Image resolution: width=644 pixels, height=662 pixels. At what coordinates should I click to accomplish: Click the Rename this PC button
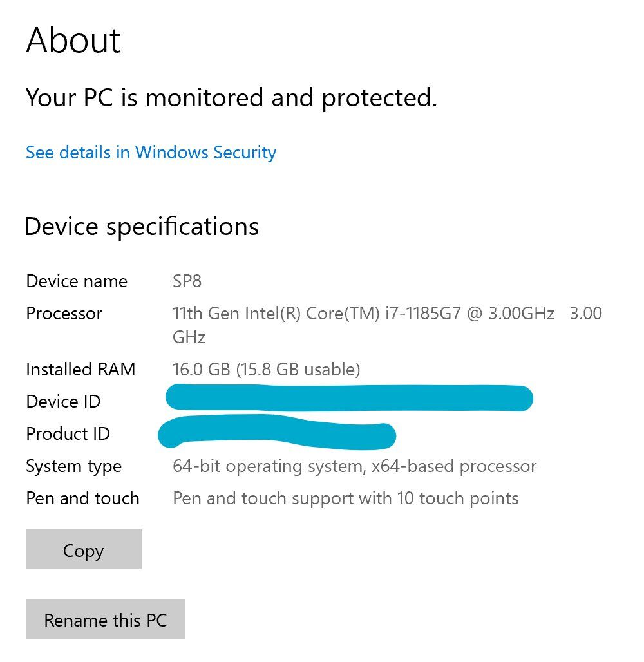(x=105, y=619)
